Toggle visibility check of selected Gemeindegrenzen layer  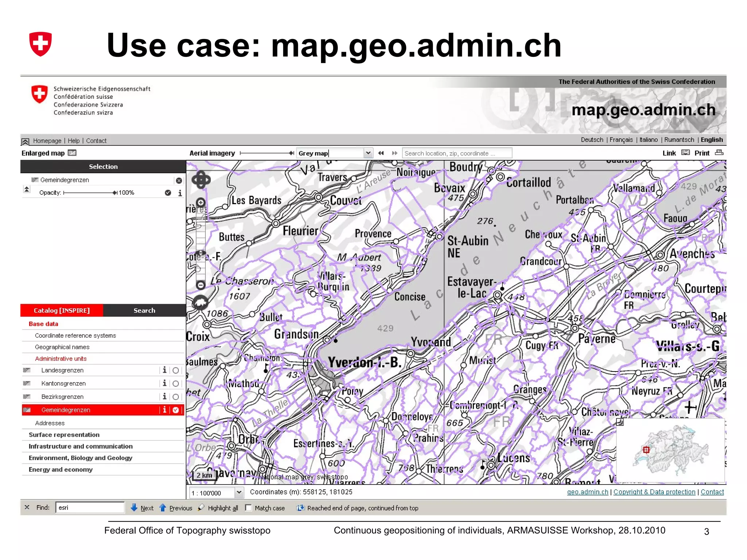(x=168, y=193)
